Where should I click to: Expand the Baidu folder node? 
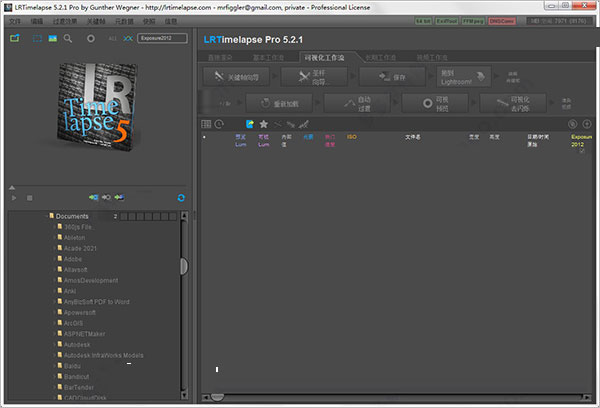tap(54, 366)
